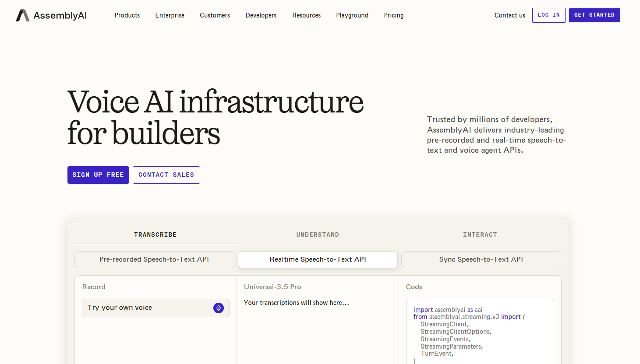Switch to the Interact tab
This screenshot has width=640, height=364.
click(x=480, y=235)
